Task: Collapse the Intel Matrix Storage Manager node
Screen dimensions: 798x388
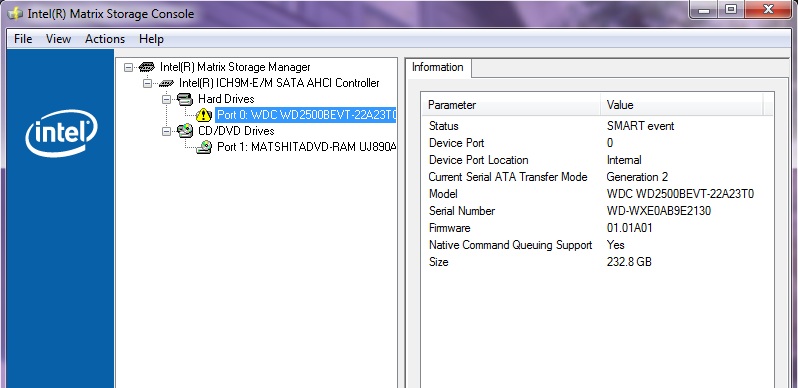Action: 128,67
